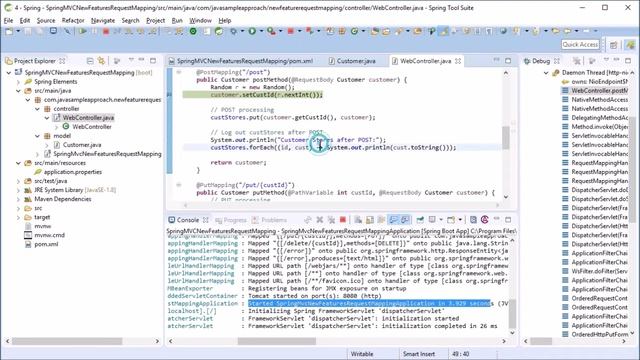Viewport: 640px width, 360px height.
Task: Expand the Maven Dependencies node
Action: (x=18, y=199)
